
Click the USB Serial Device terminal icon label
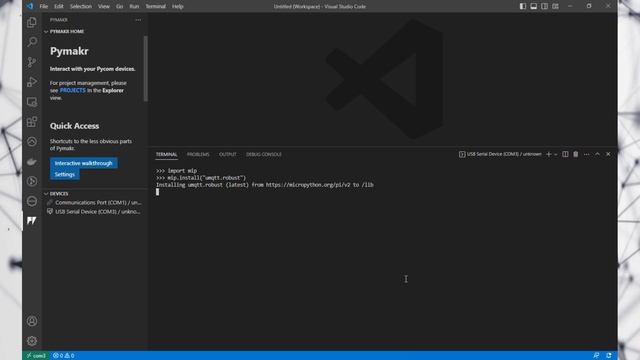click(500, 154)
